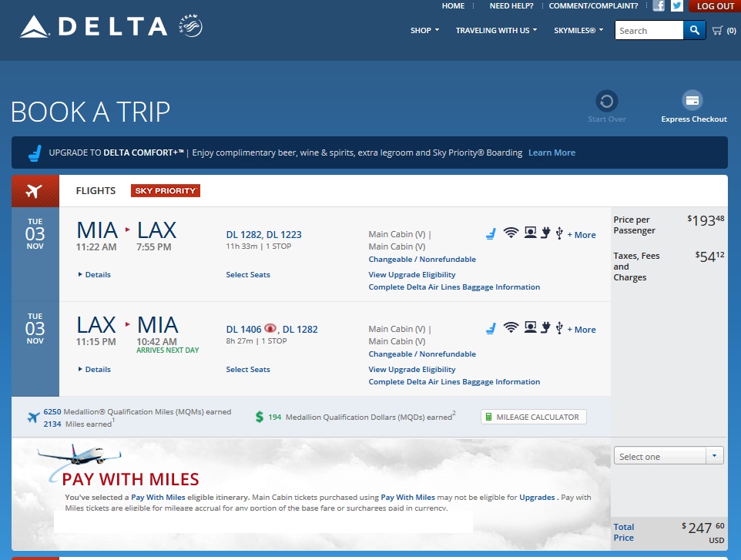Go to the HOME menu item
Viewport: 741px width, 560px height.
(453, 6)
